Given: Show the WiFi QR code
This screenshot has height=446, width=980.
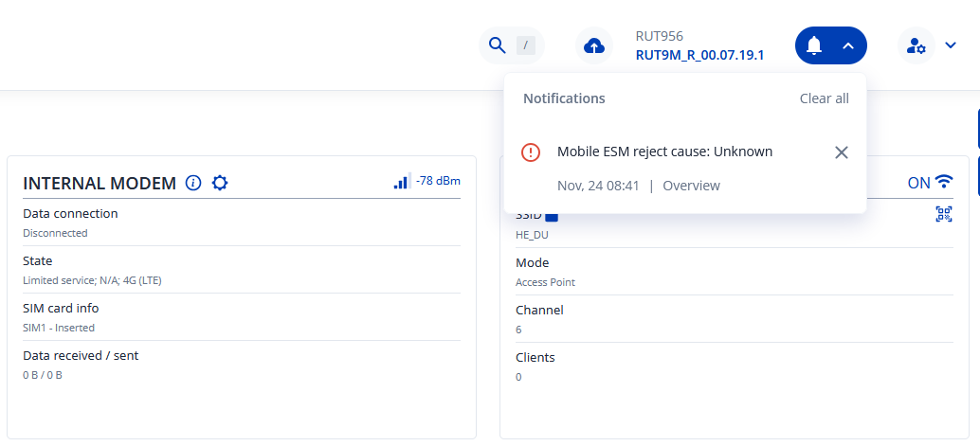Looking at the screenshot, I should [943, 214].
